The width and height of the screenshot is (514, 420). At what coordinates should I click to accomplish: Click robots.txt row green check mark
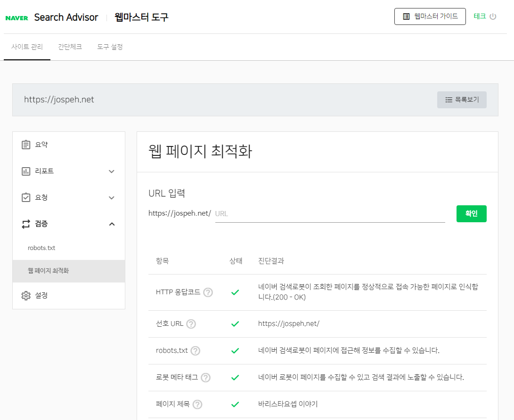(x=235, y=351)
